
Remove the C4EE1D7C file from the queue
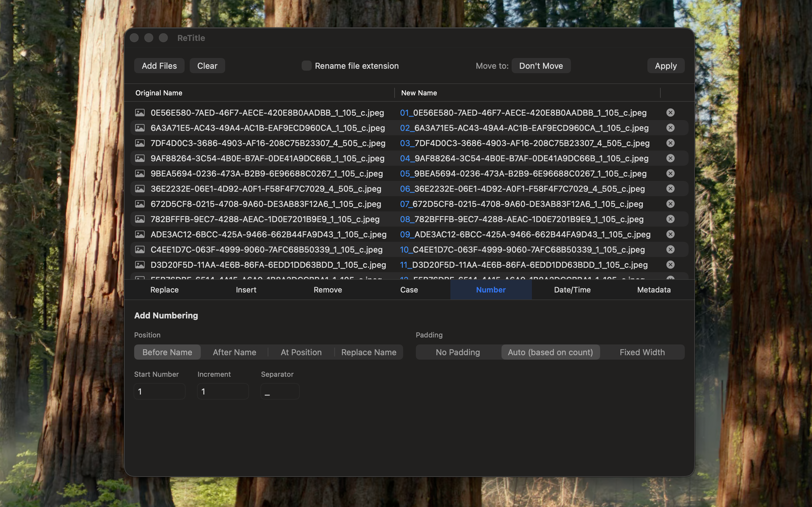pyautogui.click(x=671, y=249)
